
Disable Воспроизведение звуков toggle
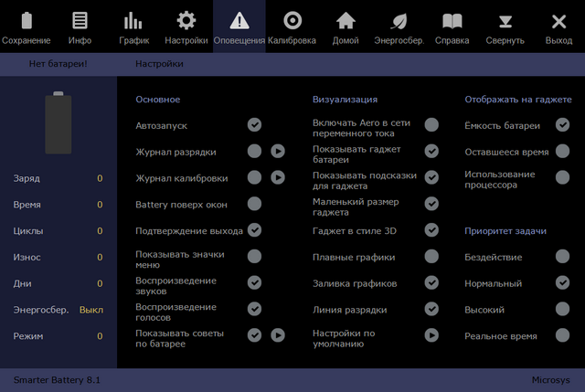click(x=254, y=282)
